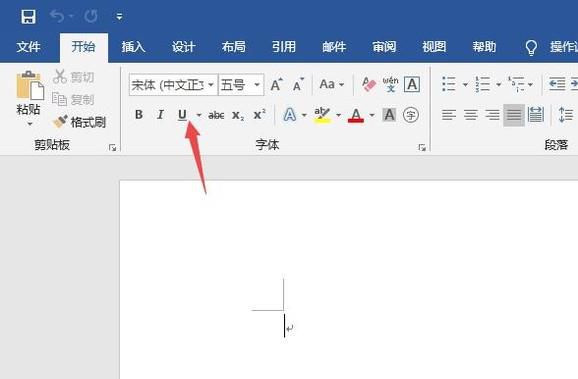Switch to the 开始 tab
The height and width of the screenshot is (379, 578).
coord(83,47)
